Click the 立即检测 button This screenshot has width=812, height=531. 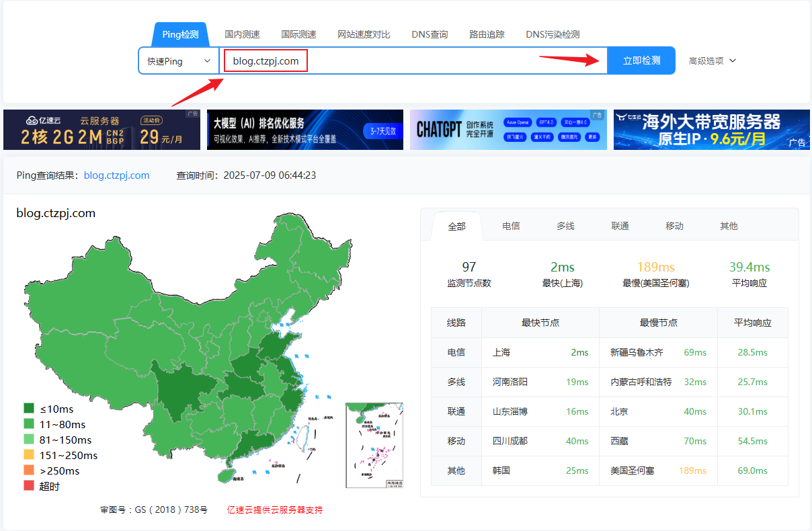(x=641, y=60)
